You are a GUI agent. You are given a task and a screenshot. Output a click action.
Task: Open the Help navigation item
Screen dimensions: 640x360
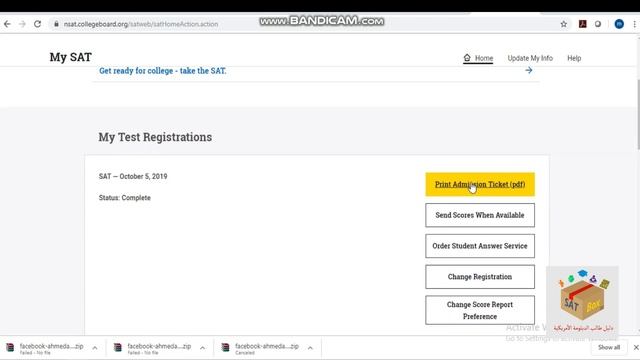[x=574, y=58]
